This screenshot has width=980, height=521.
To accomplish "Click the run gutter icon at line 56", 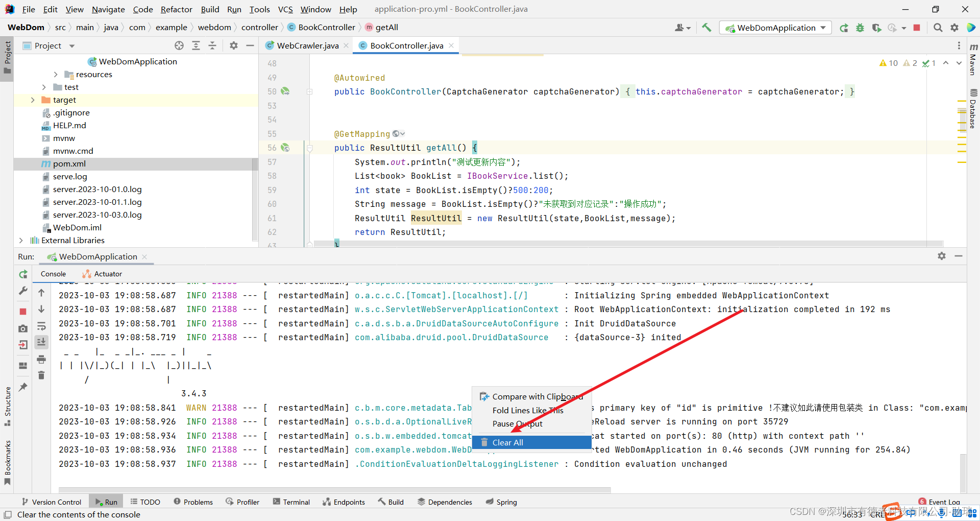I will 285,148.
